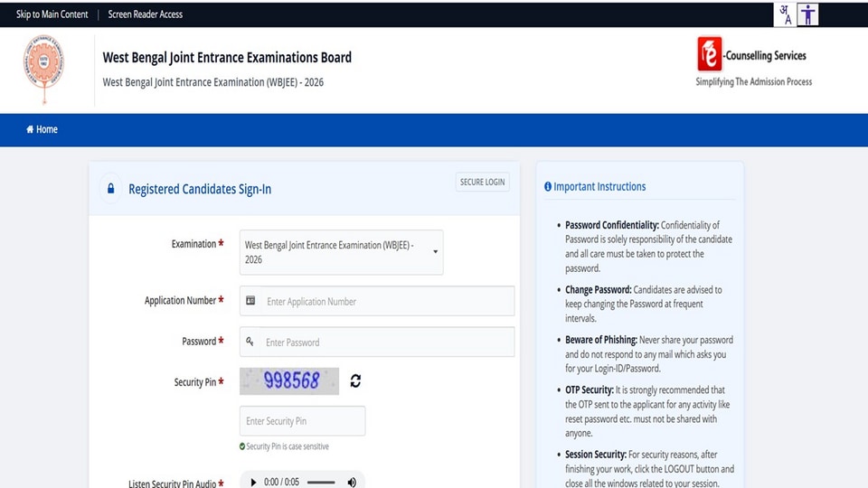Click the Registered Candidates Sign-In heading
The width and height of the screenshot is (868, 488).
[x=200, y=189]
